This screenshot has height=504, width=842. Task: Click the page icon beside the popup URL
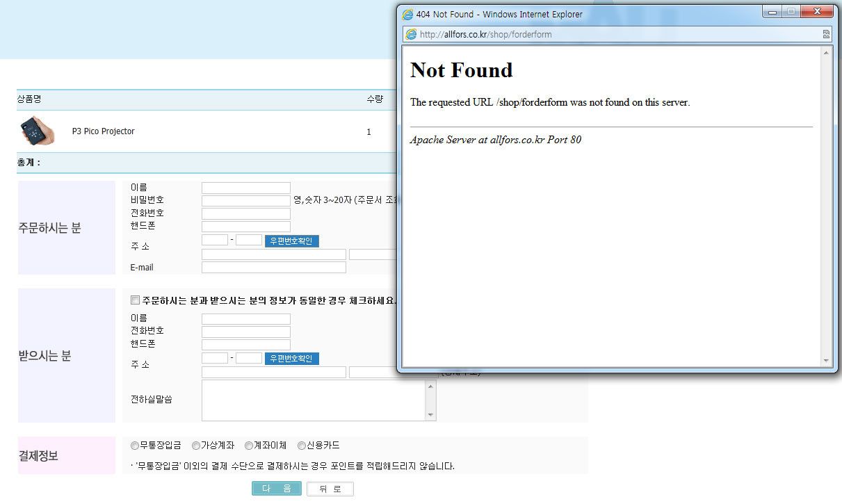click(411, 34)
